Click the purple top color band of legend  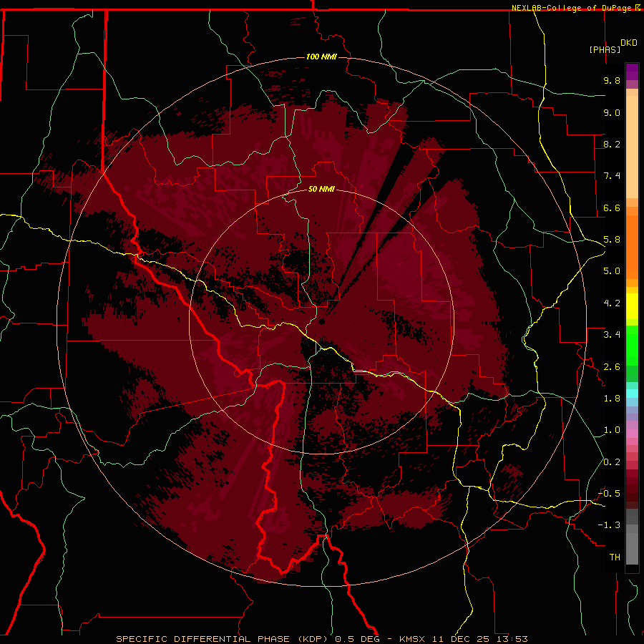[632, 72]
